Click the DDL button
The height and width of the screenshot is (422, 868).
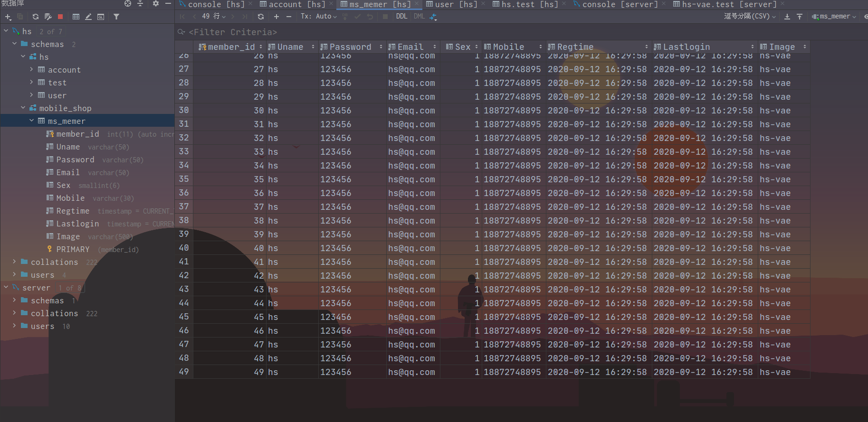[x=401, y=16]
